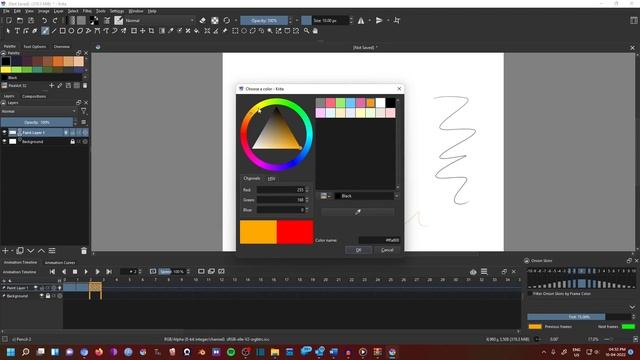The image size is (640, 360).
Task: Open Layers panel blend mode dropdown
Action: tap(38, 111)
